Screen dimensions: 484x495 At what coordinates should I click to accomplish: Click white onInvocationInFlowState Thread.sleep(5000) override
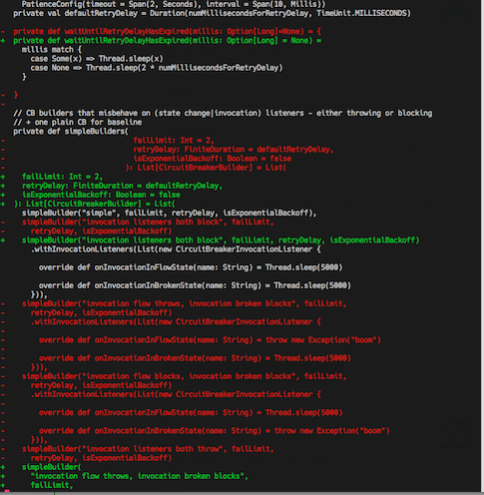(190, 267)
